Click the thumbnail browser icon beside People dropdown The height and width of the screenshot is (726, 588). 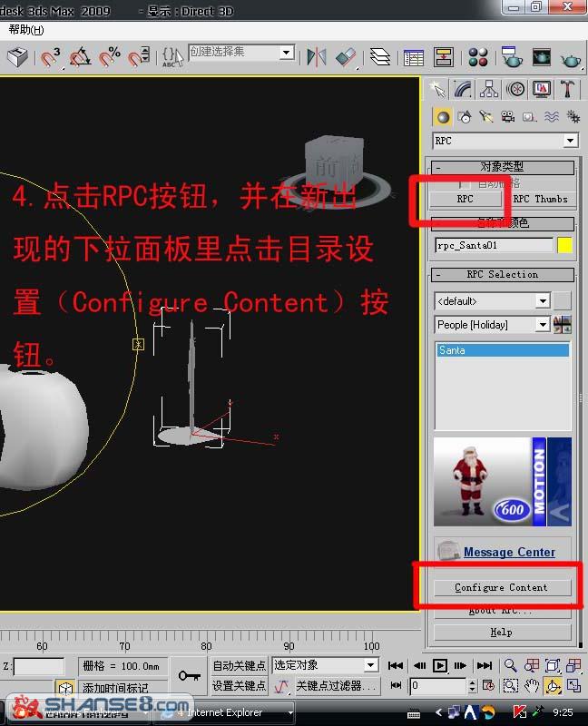[562, 325]
